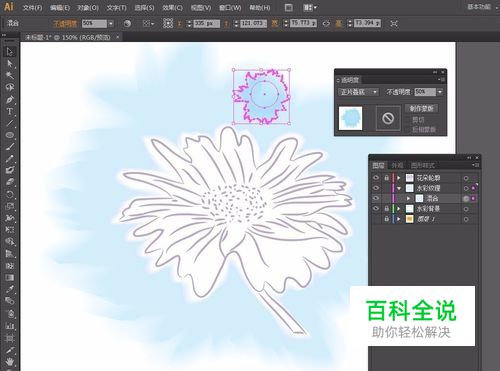Unlock the bottom locked layer
The height and width of the screenshot is (371, 500).
(x=386, y=219)
